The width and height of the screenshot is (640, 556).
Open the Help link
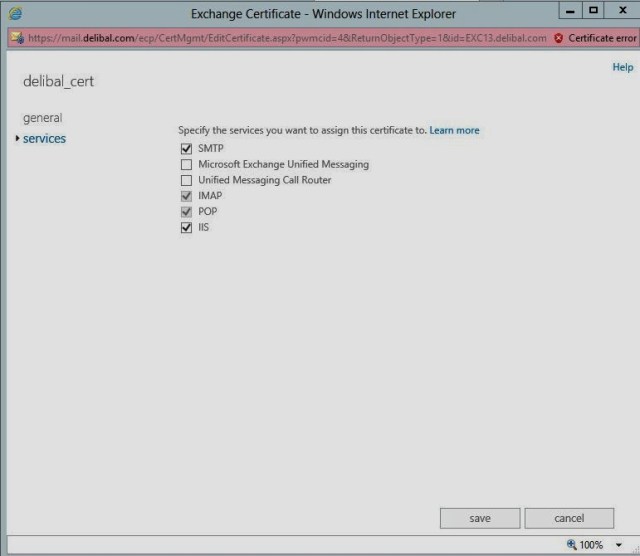622,67
